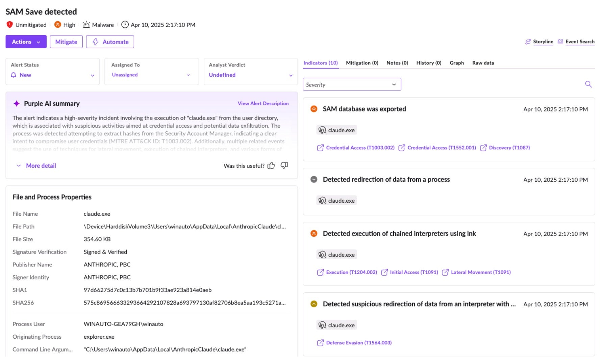This screenshot has height=364, width=602.
Task: Click the Purple AI sparkle icon
Action: (17, 104)
